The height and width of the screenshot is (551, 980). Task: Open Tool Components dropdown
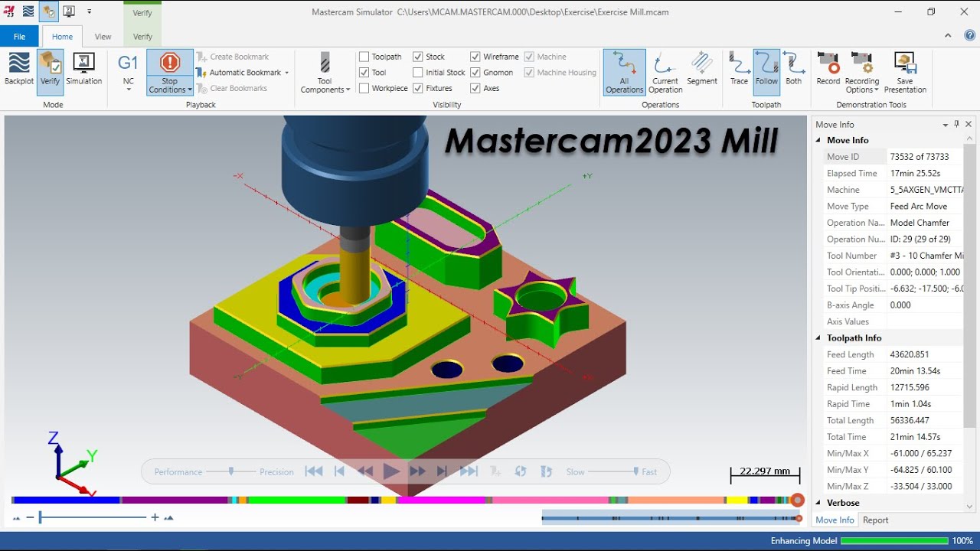[x=348, y=90]
